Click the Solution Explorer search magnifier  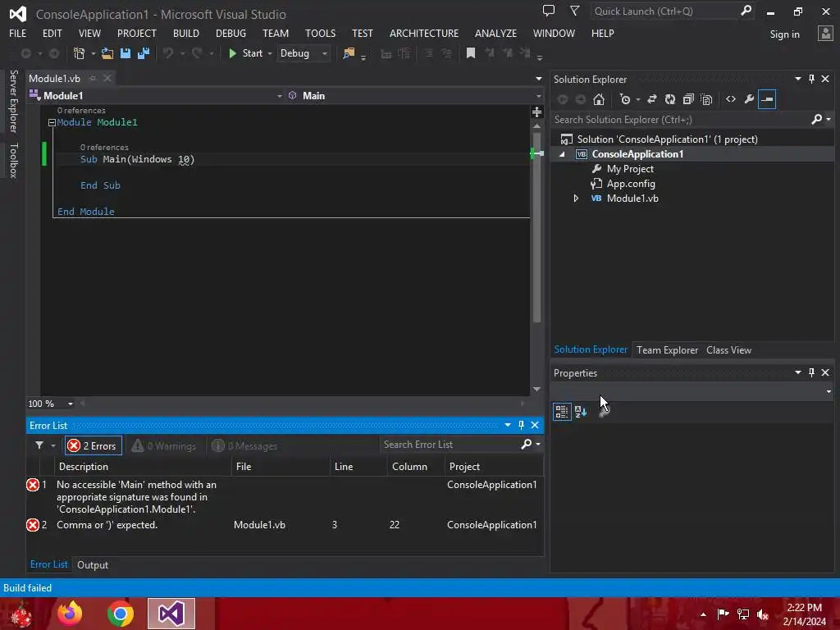coord(816,120)
